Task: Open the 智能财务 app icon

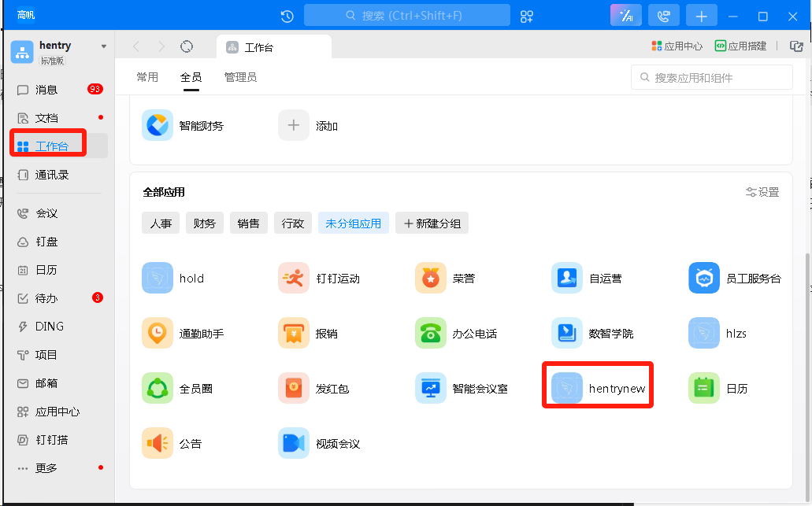Action: [157, 125]
